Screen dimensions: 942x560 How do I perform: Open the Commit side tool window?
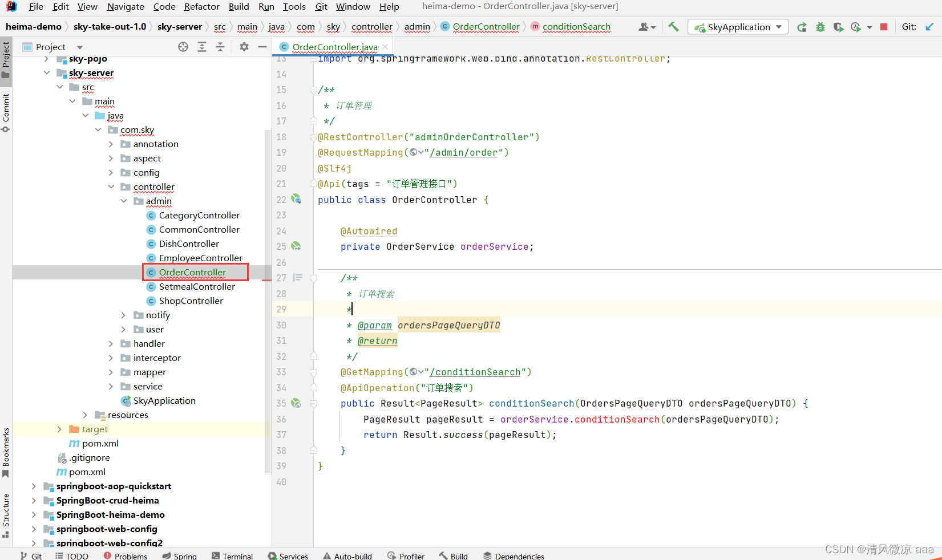pos(6,112)
